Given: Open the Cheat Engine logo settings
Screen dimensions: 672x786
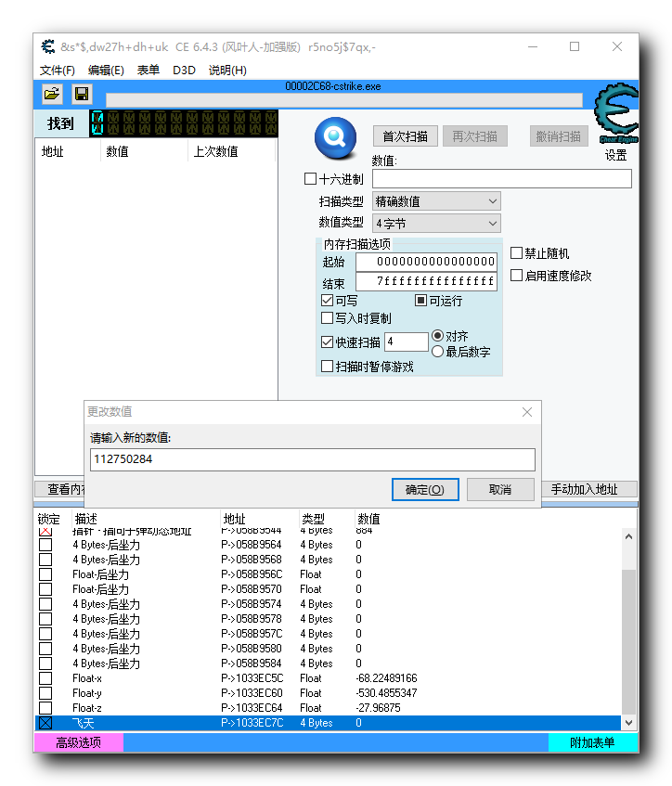Looking at the screenshot, I should (x=615, y=114).
